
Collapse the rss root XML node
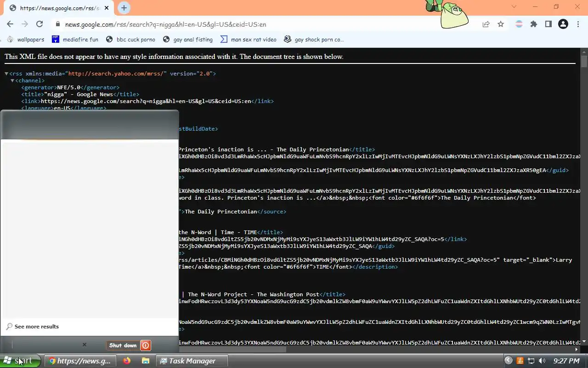click(6, 74)
